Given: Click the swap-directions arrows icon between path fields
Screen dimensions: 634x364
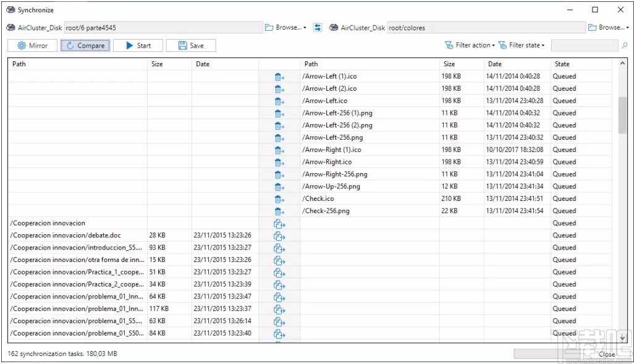Looking at the screenshot, I should pyautogui.click(x=317, y=27).
